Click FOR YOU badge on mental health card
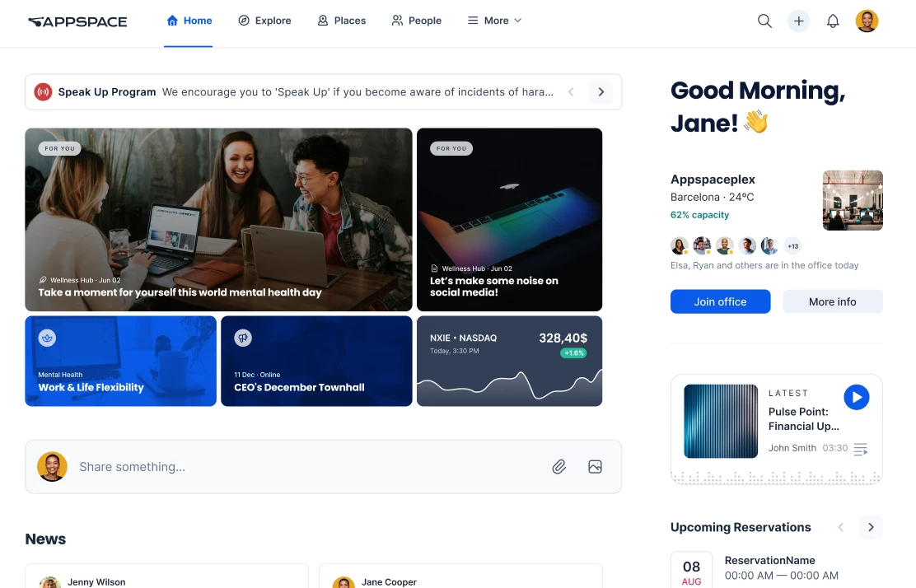 coord(59,148)
